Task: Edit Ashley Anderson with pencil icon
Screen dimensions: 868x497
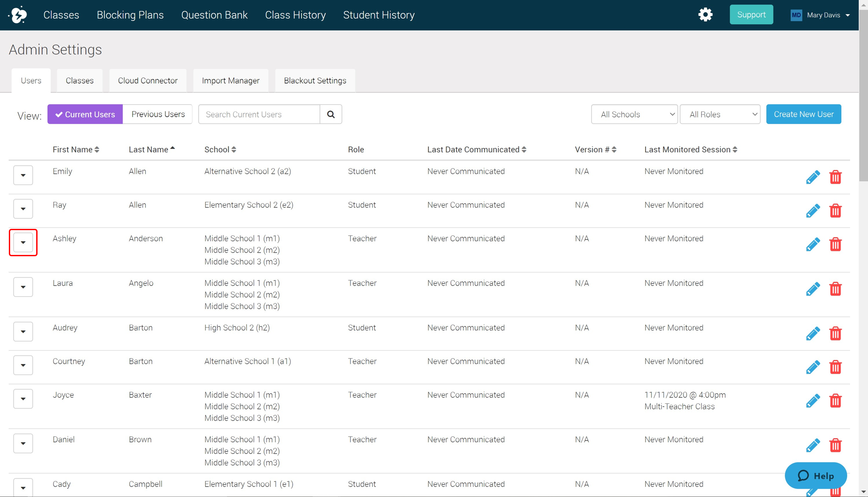Action: (812, 244)
